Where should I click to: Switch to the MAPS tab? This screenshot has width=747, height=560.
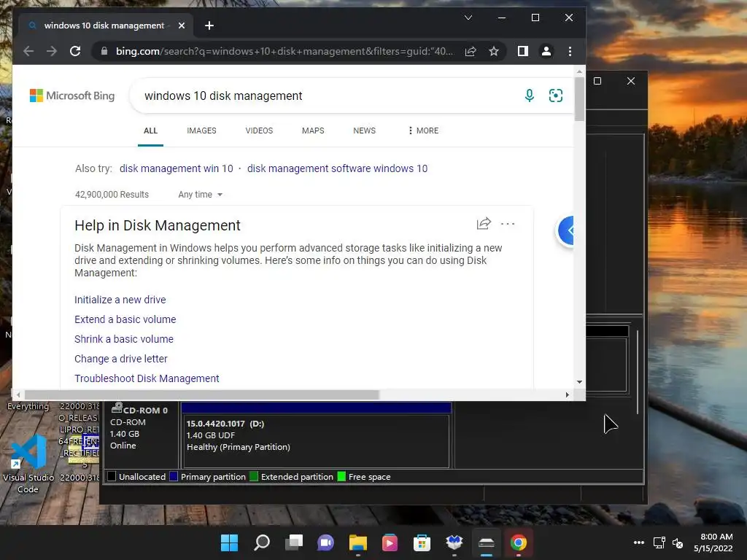click(313, 131)
